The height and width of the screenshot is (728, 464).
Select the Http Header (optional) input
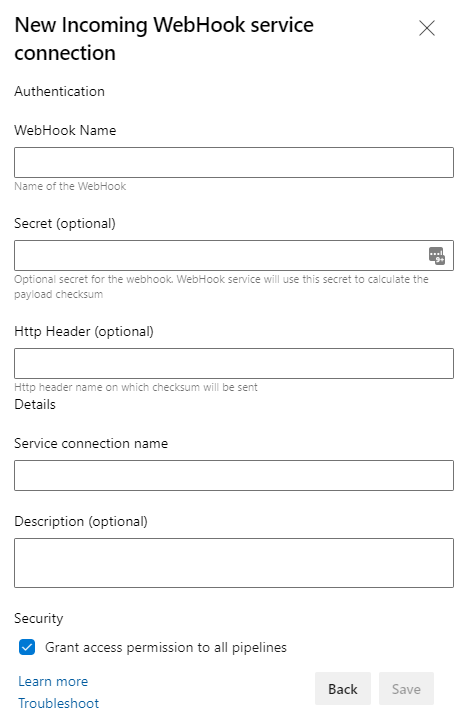(234, 364)
